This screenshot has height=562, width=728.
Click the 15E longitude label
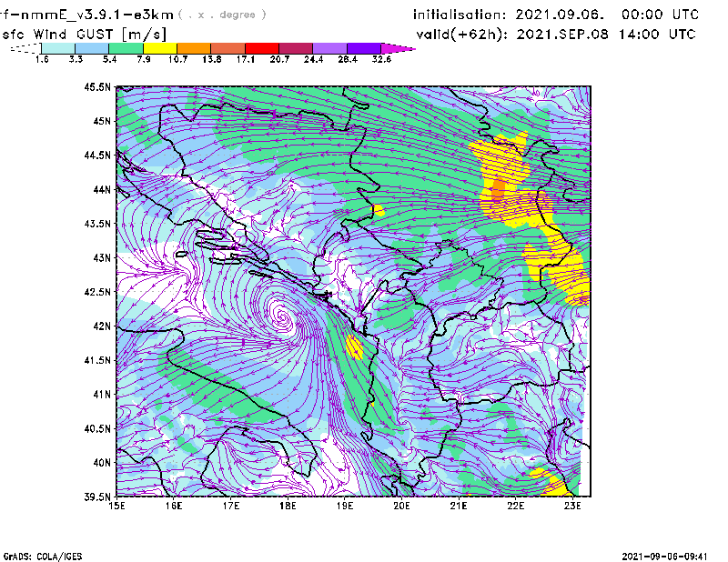[116, 506]
